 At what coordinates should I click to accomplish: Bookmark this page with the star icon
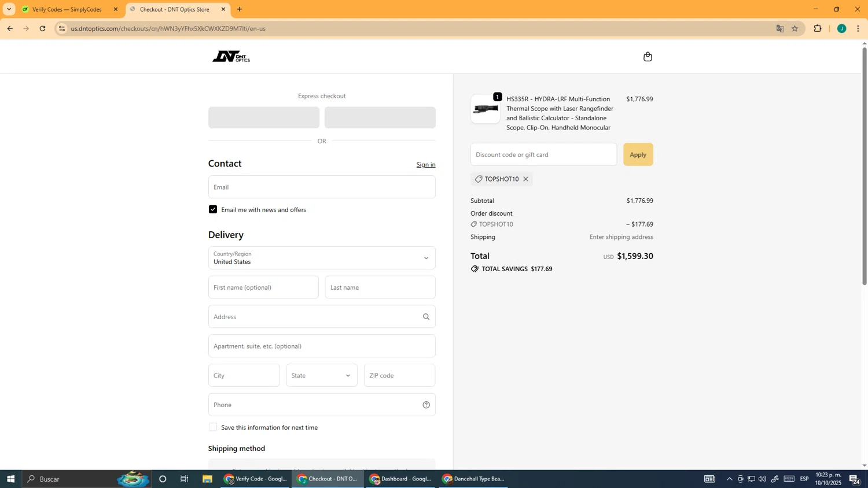pos(795,28)
